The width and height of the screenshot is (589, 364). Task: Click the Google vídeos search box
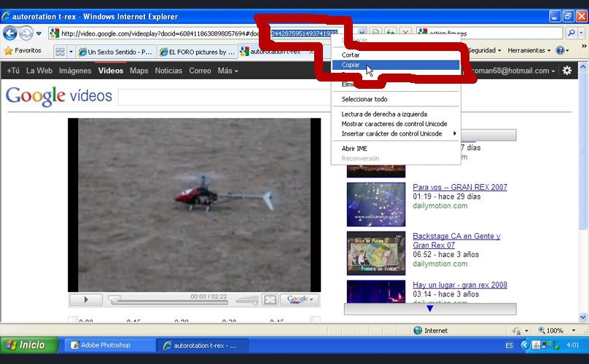(x=225, y=97)
